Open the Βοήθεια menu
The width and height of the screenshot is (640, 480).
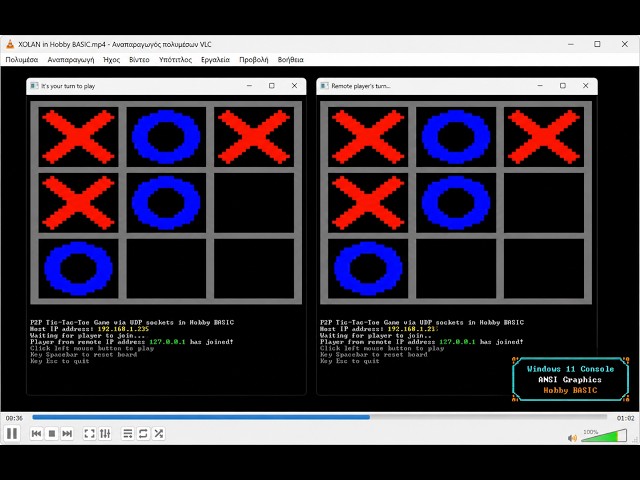pyautogui.click(x=291, y=60)
